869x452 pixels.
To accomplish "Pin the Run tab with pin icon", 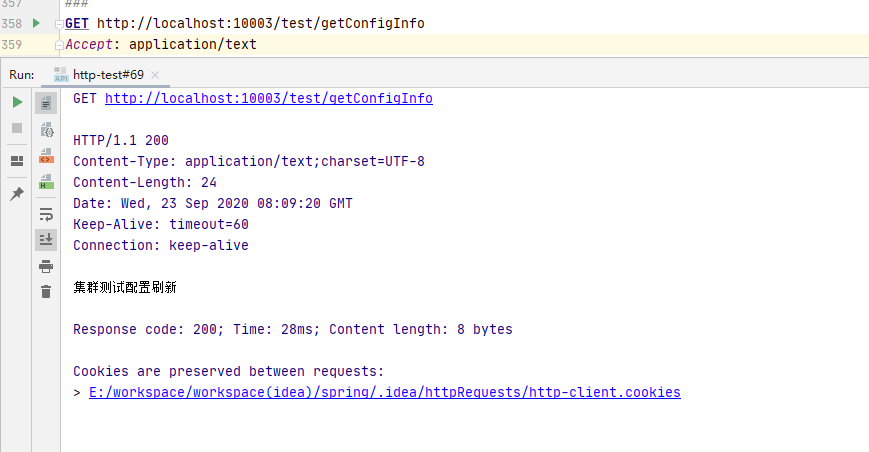I will point(17,193).
